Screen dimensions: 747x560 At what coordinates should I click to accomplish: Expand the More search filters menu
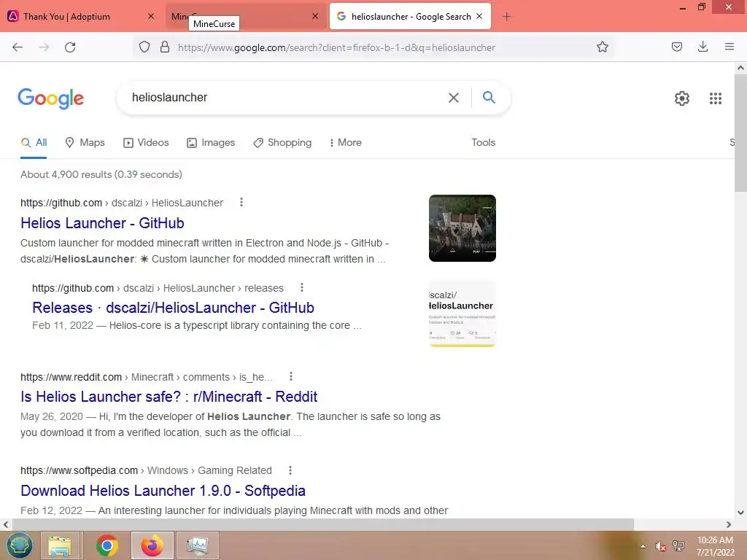click(x=345, y=142)
